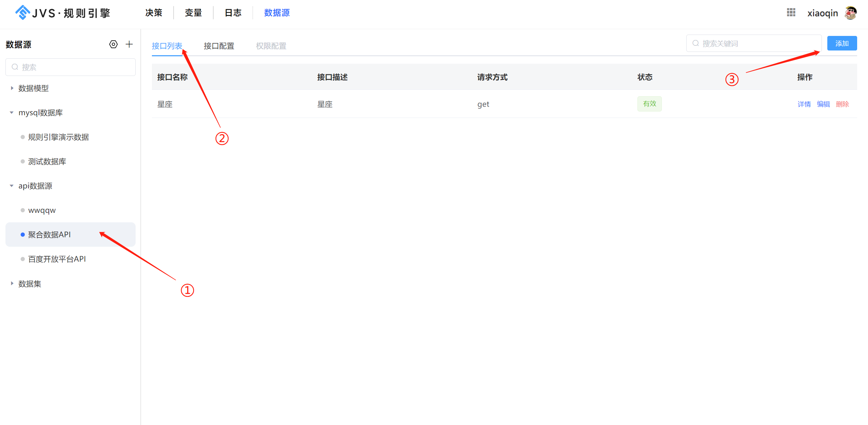The image size is (868, 425).
Task: Click 详情 on the 星座 row
Action: click(x=804, y=104)
